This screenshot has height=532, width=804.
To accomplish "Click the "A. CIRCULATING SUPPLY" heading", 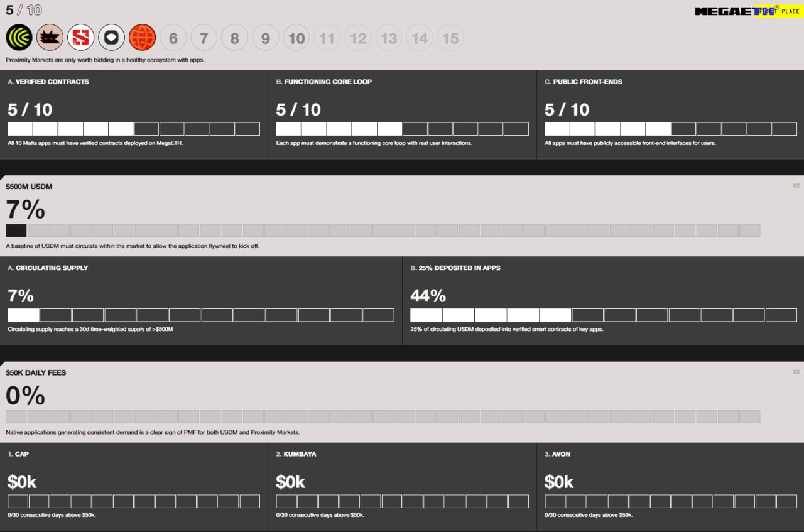I will [x=48, y=268].
